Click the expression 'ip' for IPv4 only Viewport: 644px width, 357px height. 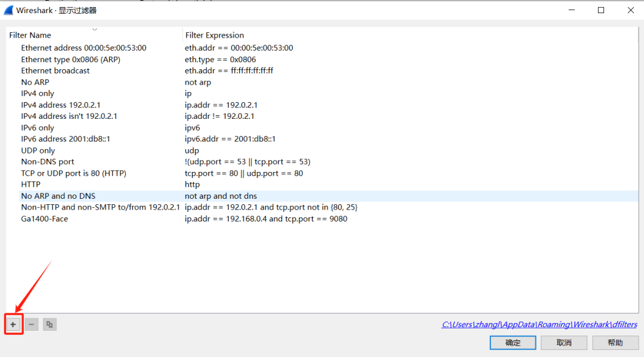pos(188,93)
